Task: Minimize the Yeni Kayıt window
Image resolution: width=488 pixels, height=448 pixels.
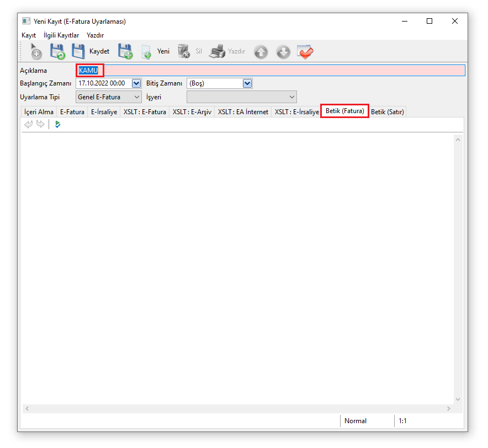Action: coord(405,21)
